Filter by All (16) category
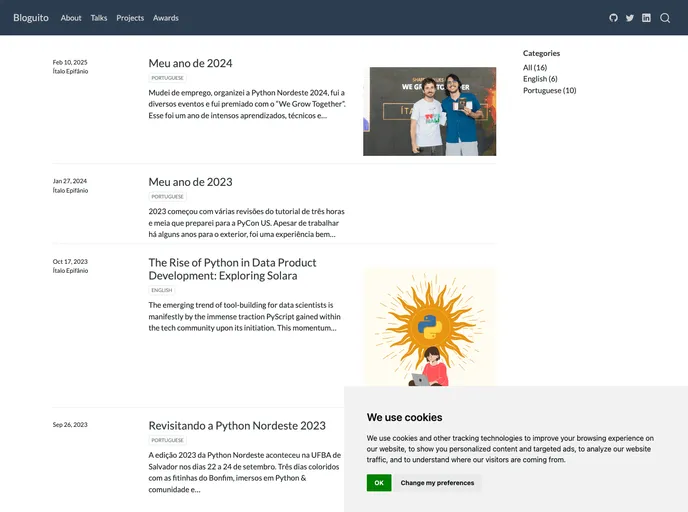This screenshot has height=512, width=688. (535, 68)
